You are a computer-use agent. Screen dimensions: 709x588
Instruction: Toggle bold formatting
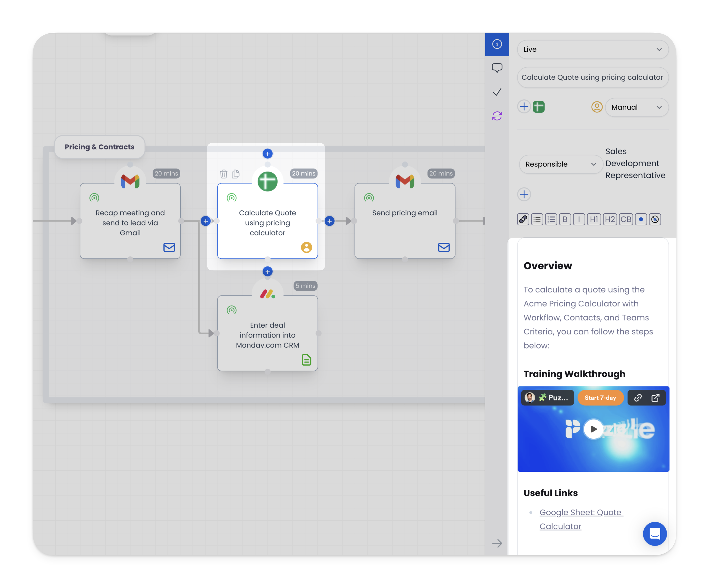(565, 219)
